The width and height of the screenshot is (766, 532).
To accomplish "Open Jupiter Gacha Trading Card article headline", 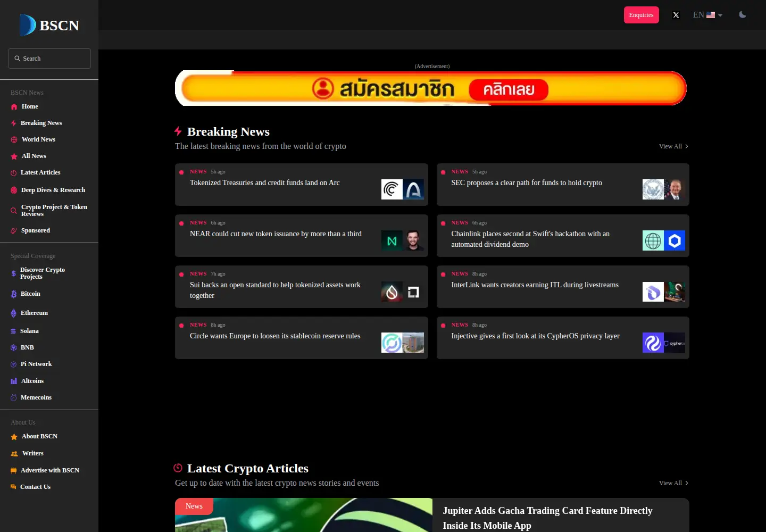I will pyautogui.click(x=548, y=518).
